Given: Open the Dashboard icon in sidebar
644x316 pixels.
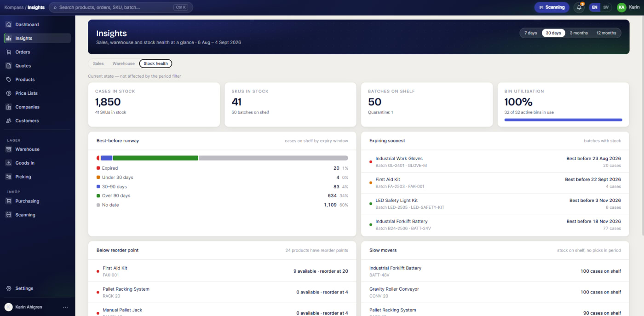Looking at the screenshot, I should [9, 24].
